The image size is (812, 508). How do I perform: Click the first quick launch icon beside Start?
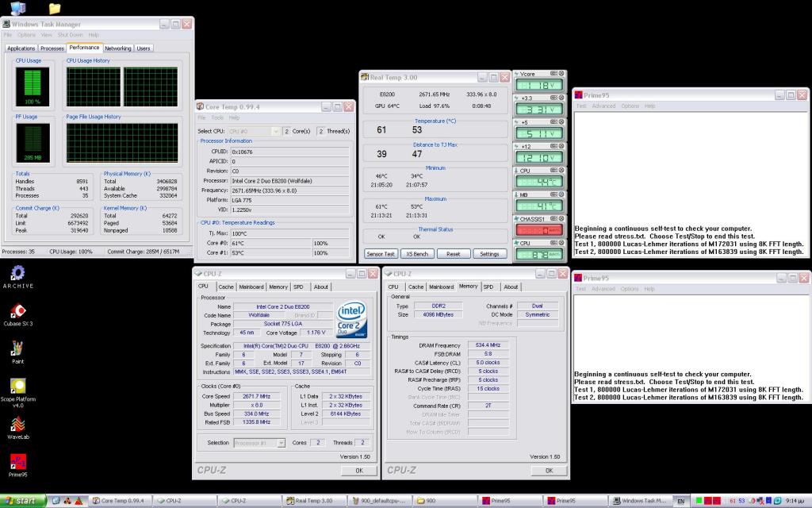point(56,501)
